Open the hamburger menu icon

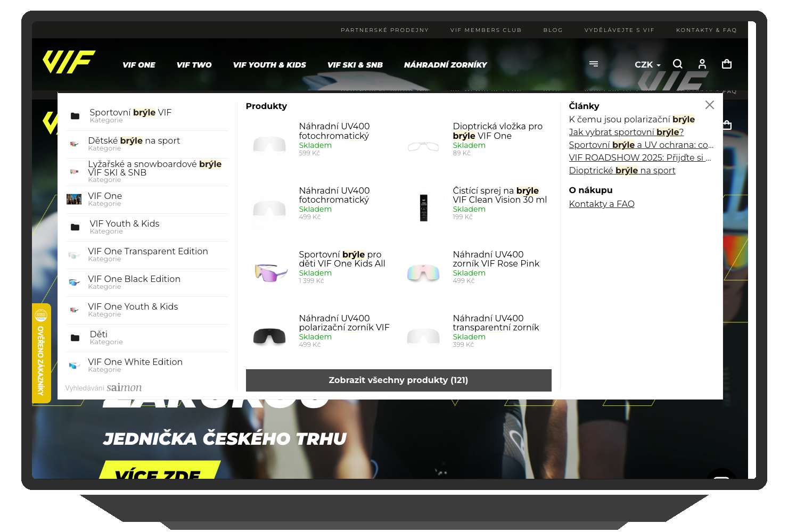tap(594, 64)
